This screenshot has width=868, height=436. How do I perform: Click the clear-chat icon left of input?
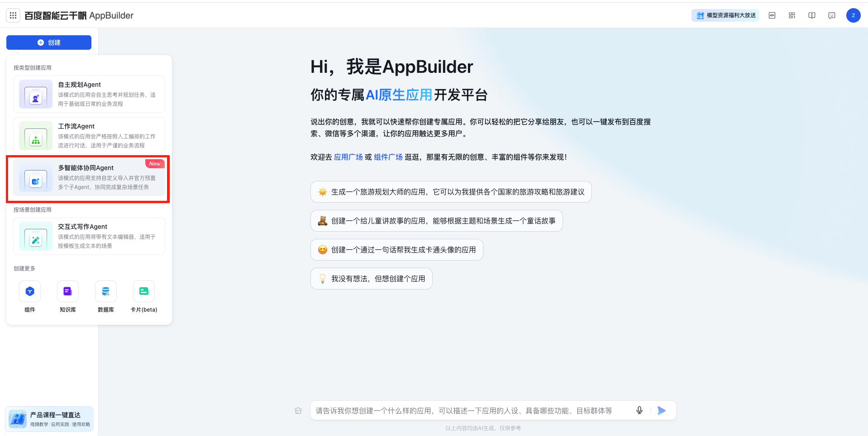(x=298, y=411)
